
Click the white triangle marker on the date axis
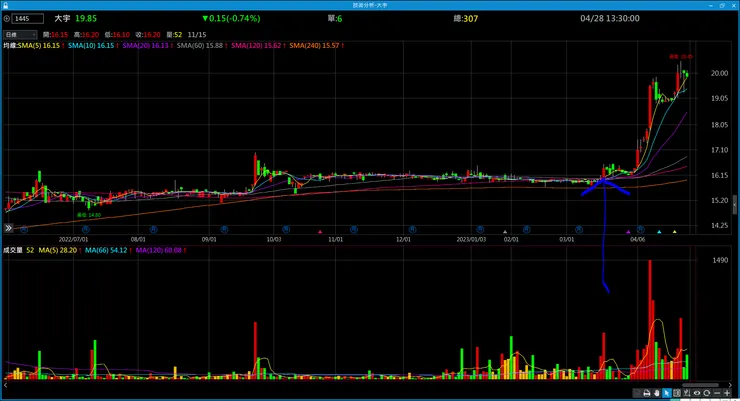click(505, 232)
